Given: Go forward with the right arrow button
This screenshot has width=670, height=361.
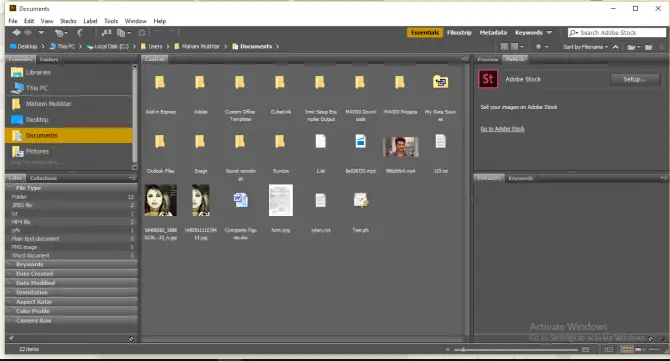Looking at the screenshot, I should pyautogui.click(x=28, y=32).
